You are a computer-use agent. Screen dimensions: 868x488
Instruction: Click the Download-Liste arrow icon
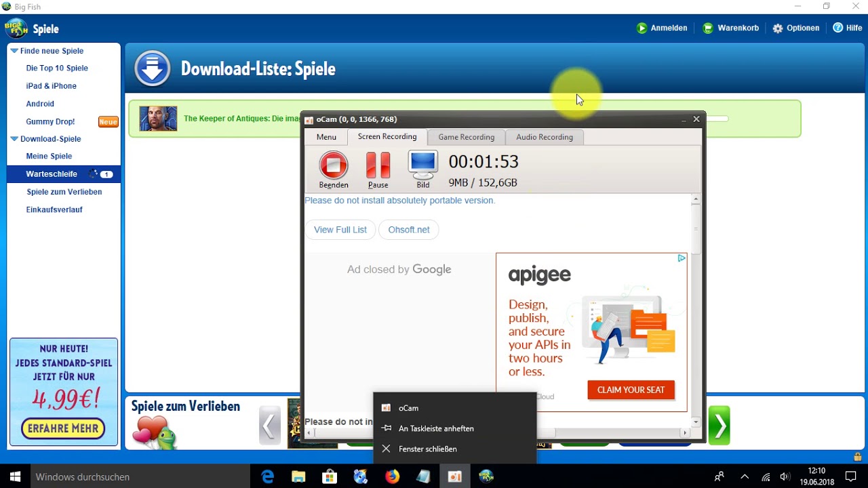153,68
